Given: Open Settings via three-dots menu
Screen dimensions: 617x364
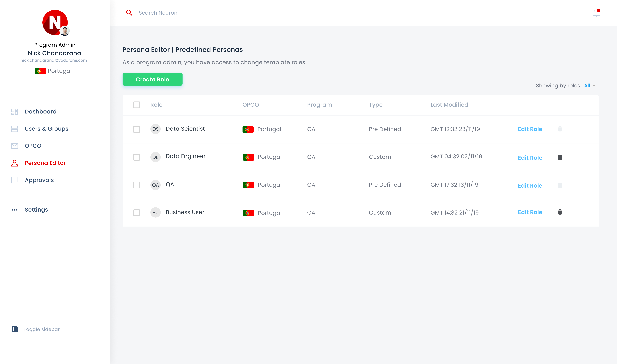Looking at the screenshot, I should (14, 210).
